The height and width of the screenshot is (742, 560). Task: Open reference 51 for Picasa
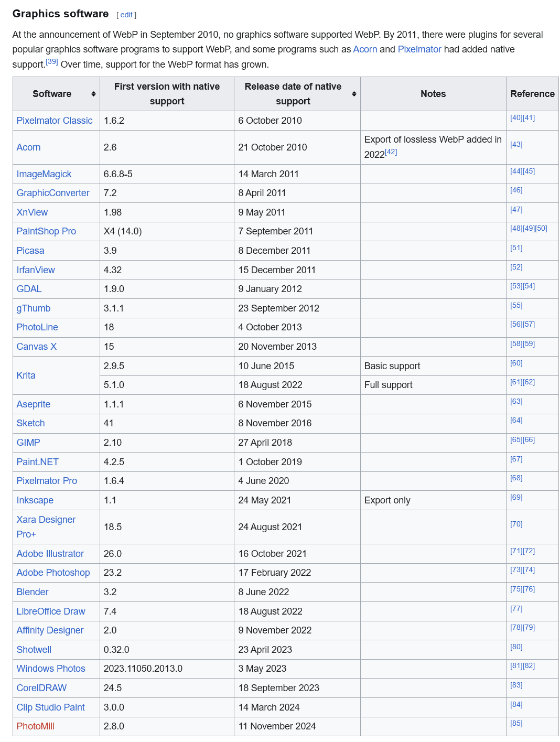pyautogui.click(x=516, y=248)
